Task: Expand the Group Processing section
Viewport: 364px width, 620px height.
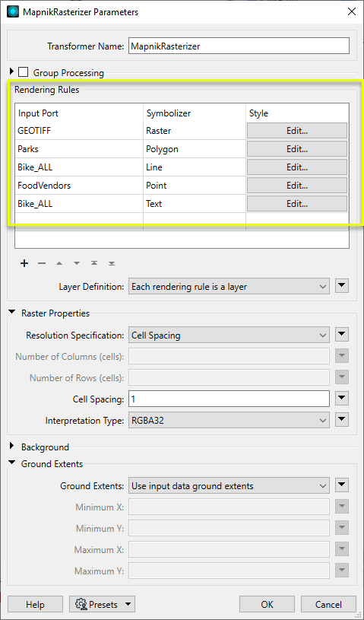Action: point(12,72)
